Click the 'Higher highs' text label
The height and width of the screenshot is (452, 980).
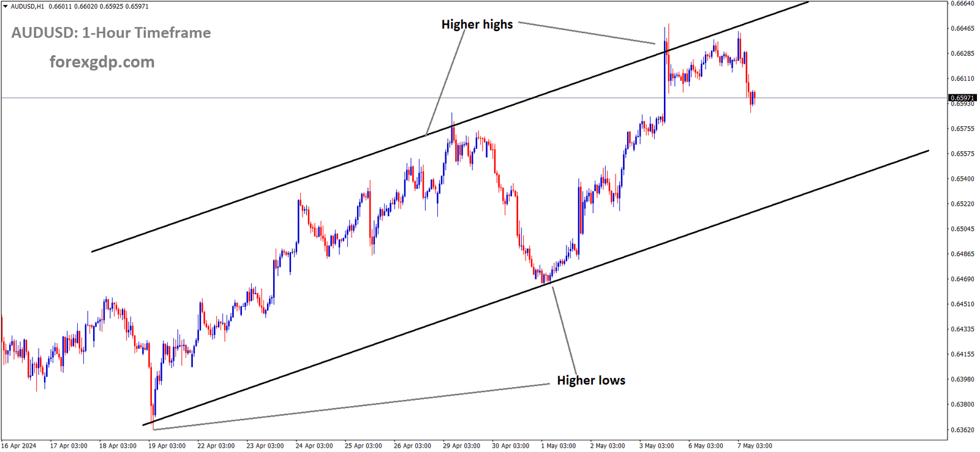(477, 24)
